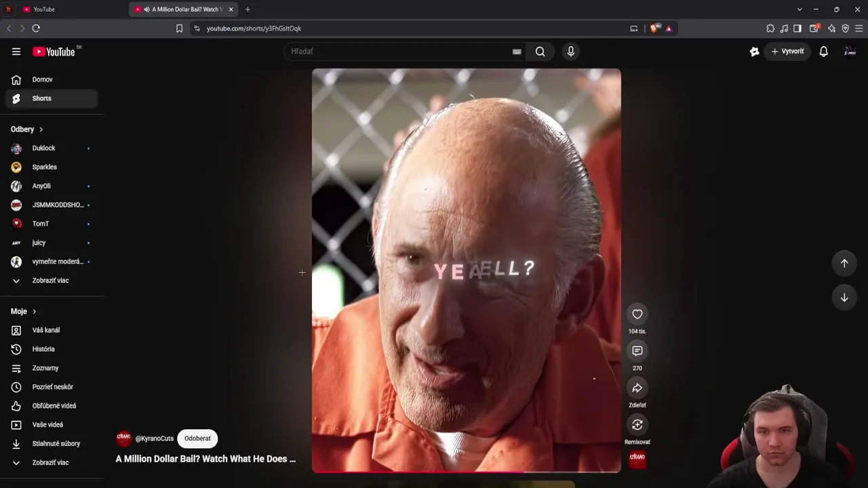The width and height of the screenshot is (868, 488).
Task: Open the browser extensions puzzle icon
Action: (x=770, y=28)
